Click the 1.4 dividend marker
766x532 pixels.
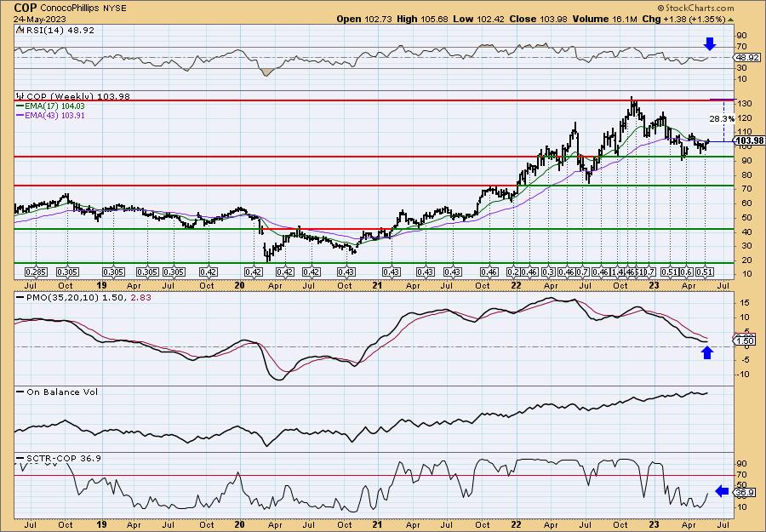tap(616, 272)
